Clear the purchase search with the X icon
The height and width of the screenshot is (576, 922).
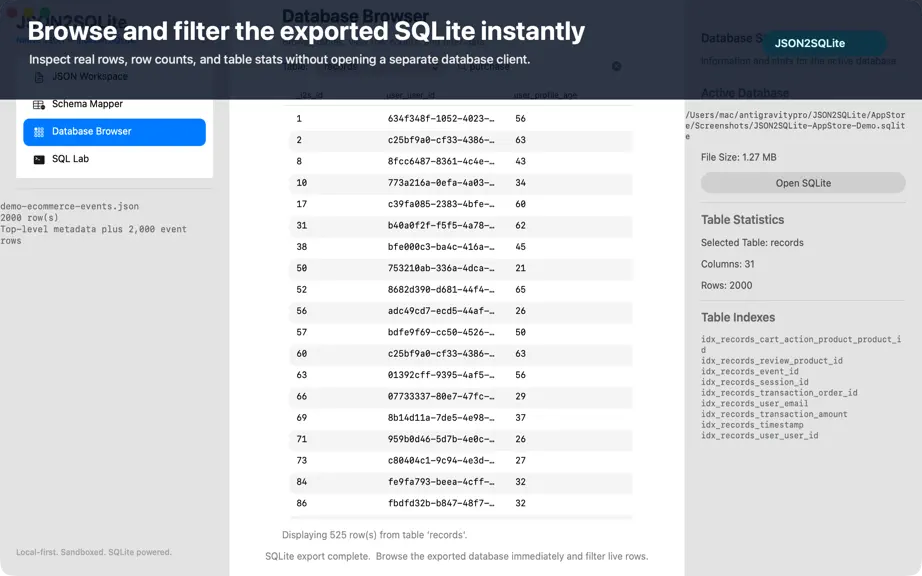616,66
